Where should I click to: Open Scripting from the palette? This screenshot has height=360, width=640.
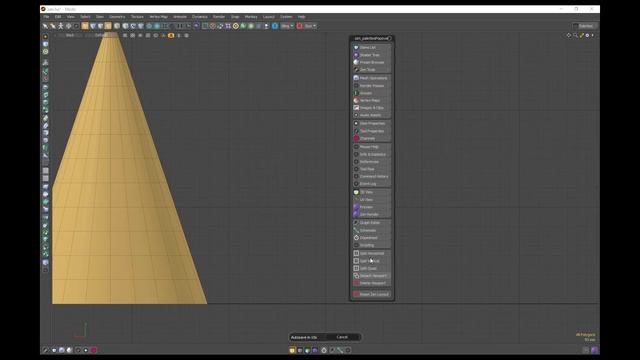[371, 245]
